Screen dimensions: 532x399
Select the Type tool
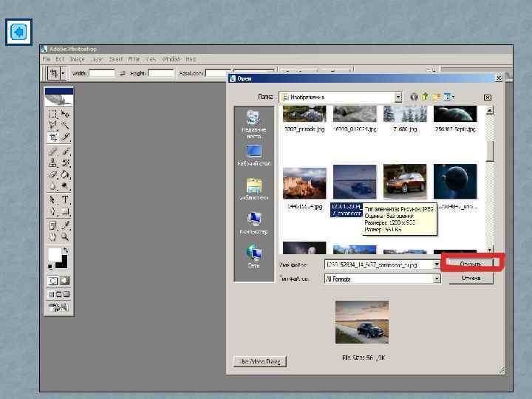pyautogui.click(x=66, y=199)
